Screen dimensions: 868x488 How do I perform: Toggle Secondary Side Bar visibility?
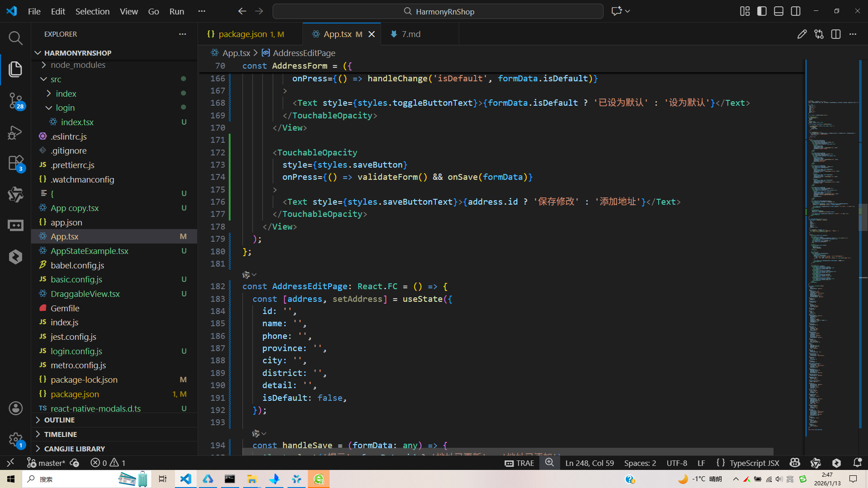[x=796, y=11]
